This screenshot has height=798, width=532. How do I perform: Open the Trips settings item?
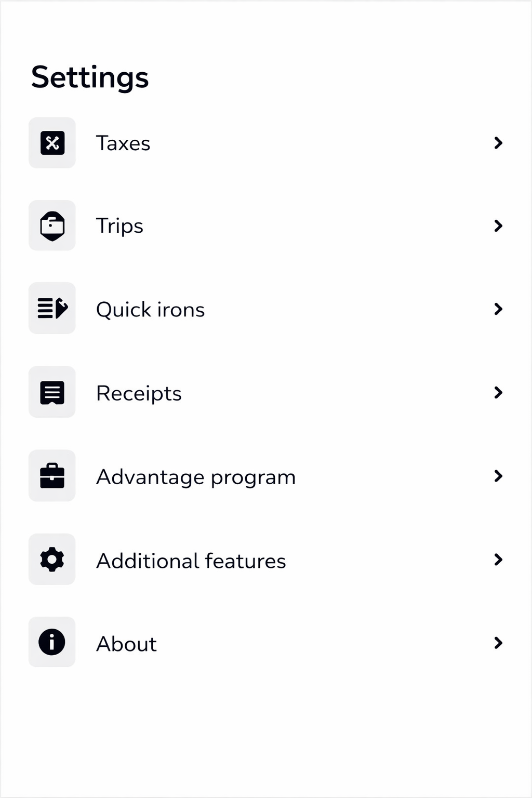119,227
